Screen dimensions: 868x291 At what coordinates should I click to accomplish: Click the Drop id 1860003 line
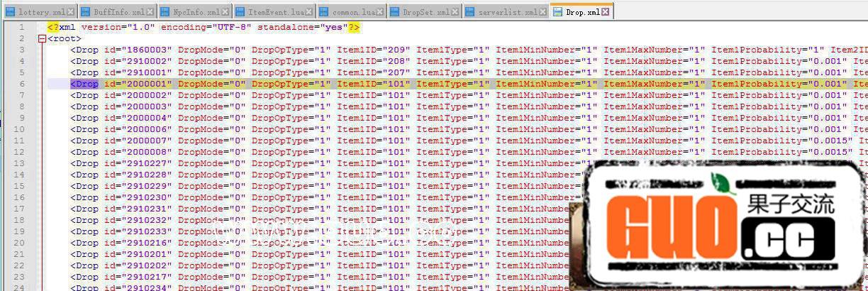click(284, 50)
